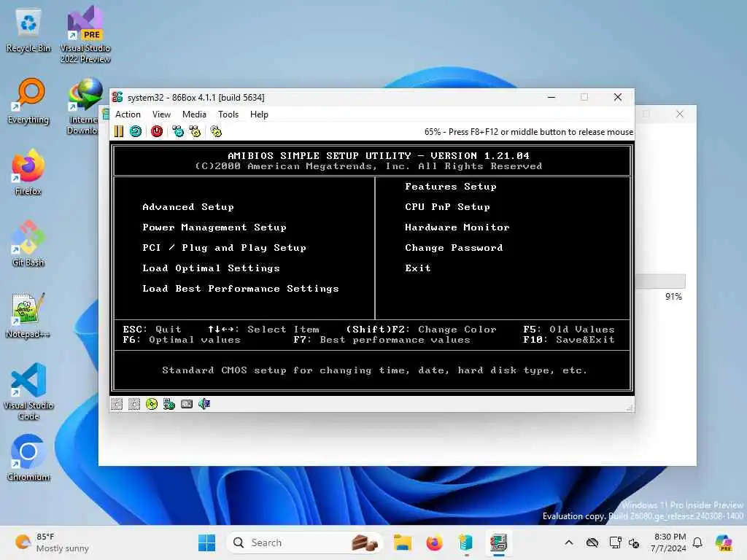Choose Load Optimal Settings
747x560 pixels.
[211, 268]
